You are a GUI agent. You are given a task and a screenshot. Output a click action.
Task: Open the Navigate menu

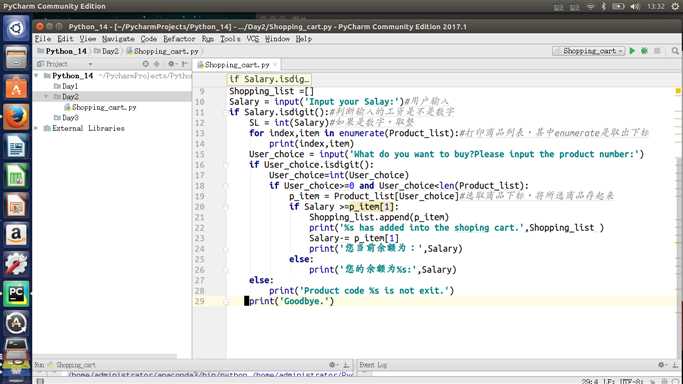coord(118,39)
